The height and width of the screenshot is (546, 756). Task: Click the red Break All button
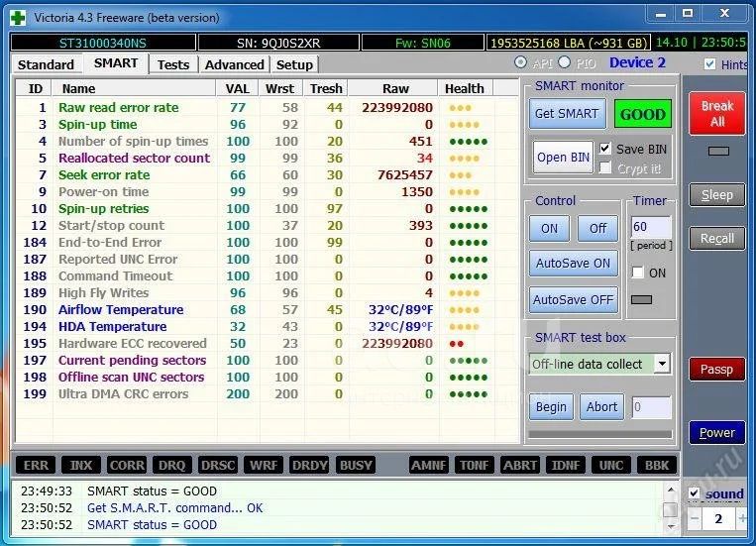point(716,114)
